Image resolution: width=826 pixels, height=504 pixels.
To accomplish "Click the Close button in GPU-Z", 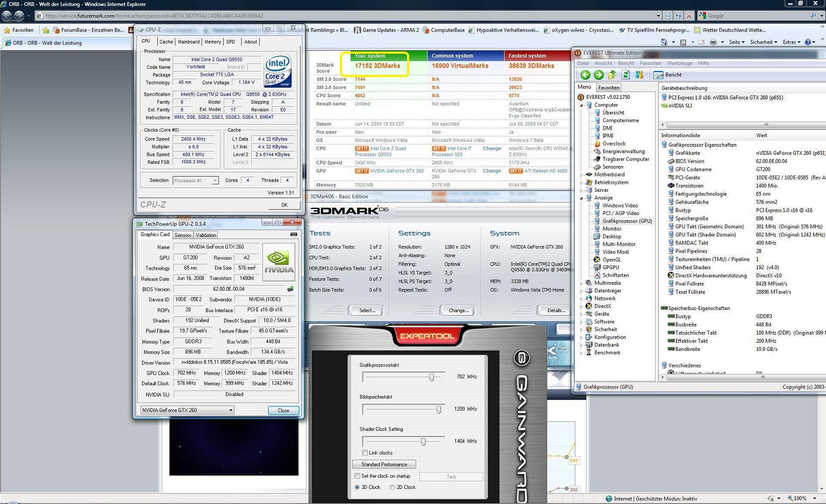I will 283,410.
